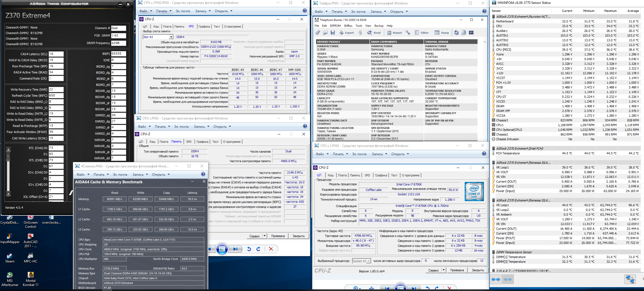Switch to SPD tab in CPU-Z memory window
Viewport: 644px width, 291px height.
click(189, 142)
